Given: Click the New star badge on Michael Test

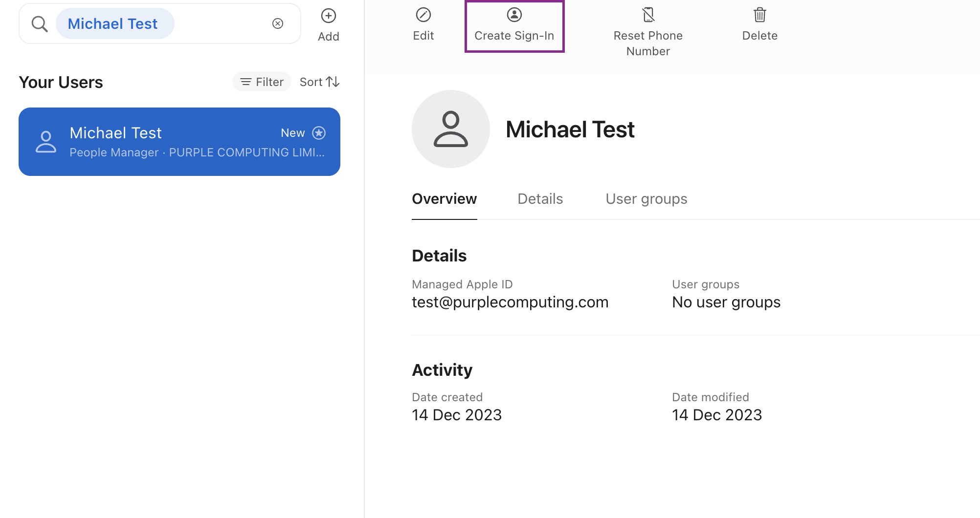Looking at the screenshot, I should [x=318, y=132].
